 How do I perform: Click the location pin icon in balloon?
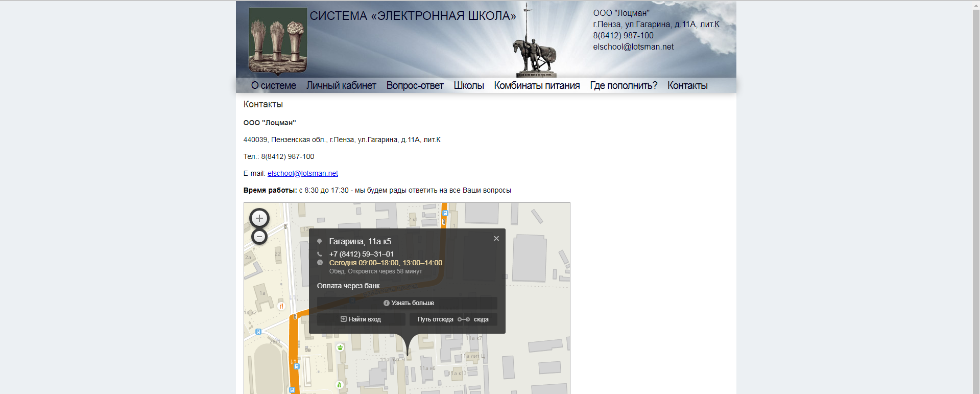[x=320, y=241]
